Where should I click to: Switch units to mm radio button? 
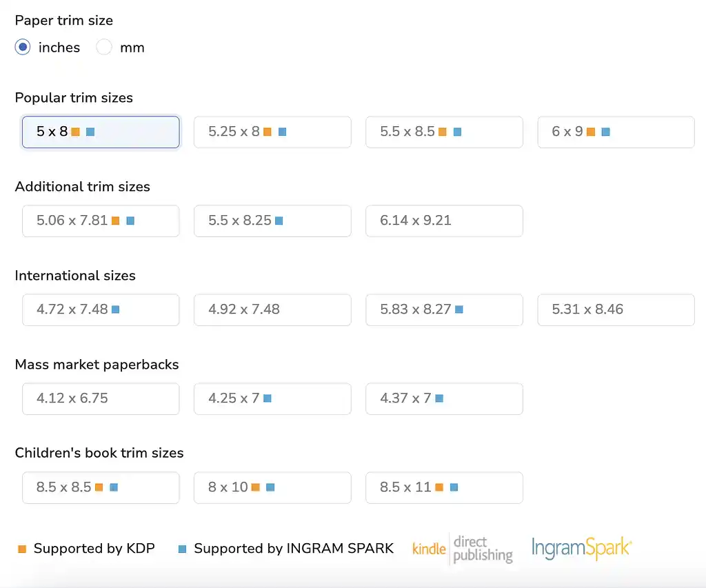(104, 48)
